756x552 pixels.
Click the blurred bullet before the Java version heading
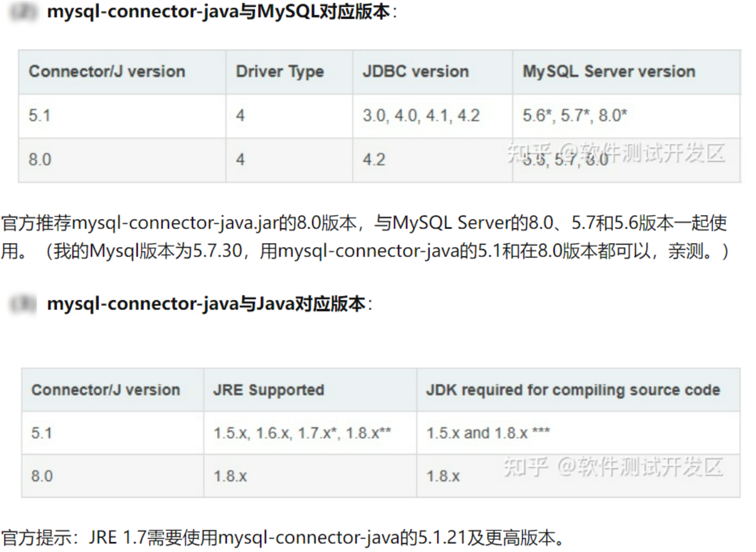pyautogui.click(x=23, y=304)
